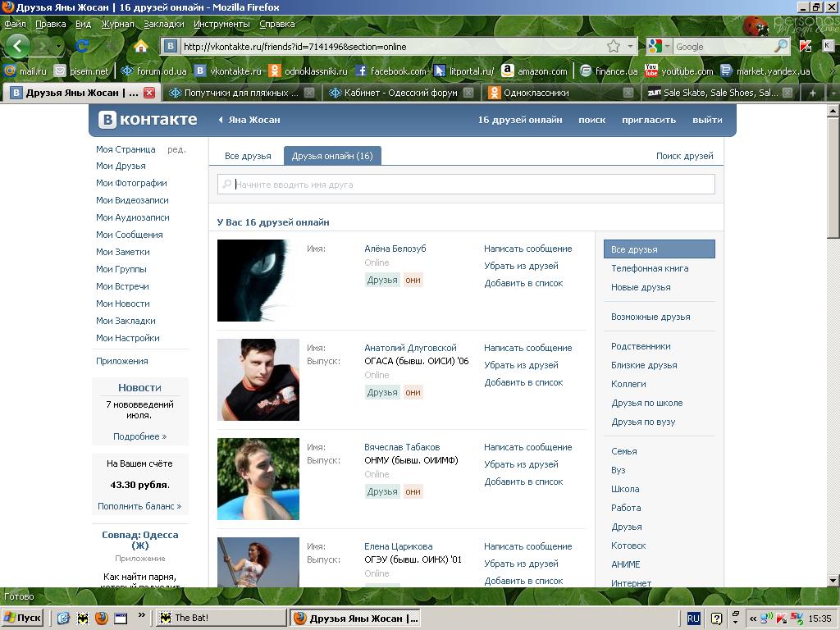Click 'выйти' in the VK header
This screenshot has width=840, height=630.
tap(707, 120)
